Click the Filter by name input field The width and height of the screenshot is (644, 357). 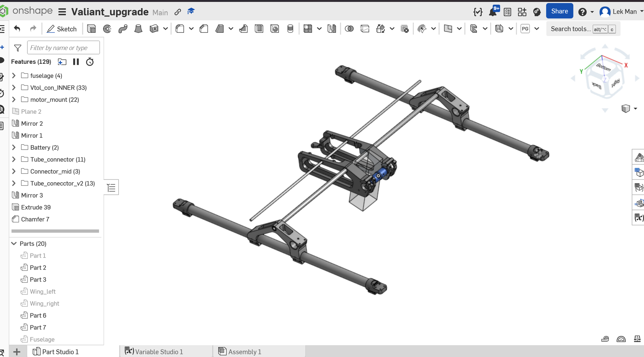(x=63, y=48)
